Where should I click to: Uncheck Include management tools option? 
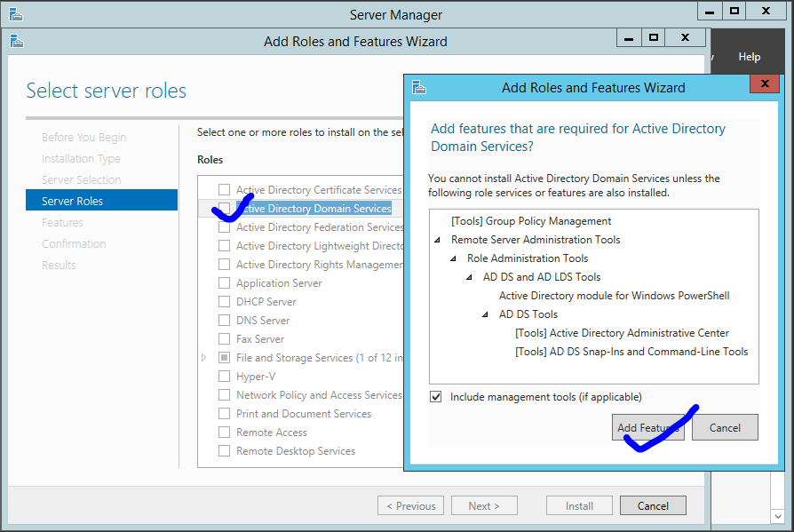[435, 396]
